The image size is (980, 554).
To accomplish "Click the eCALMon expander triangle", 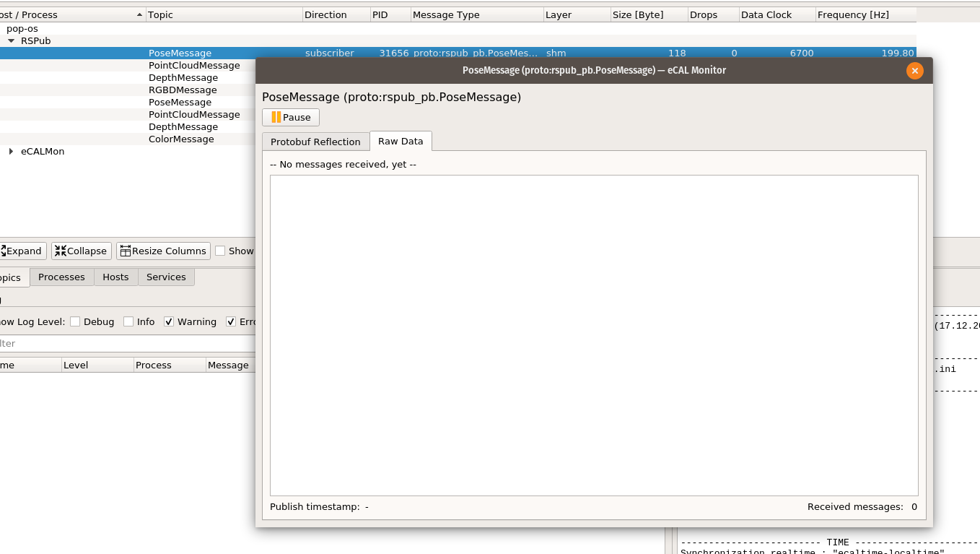I will click(x=10, y=151).
